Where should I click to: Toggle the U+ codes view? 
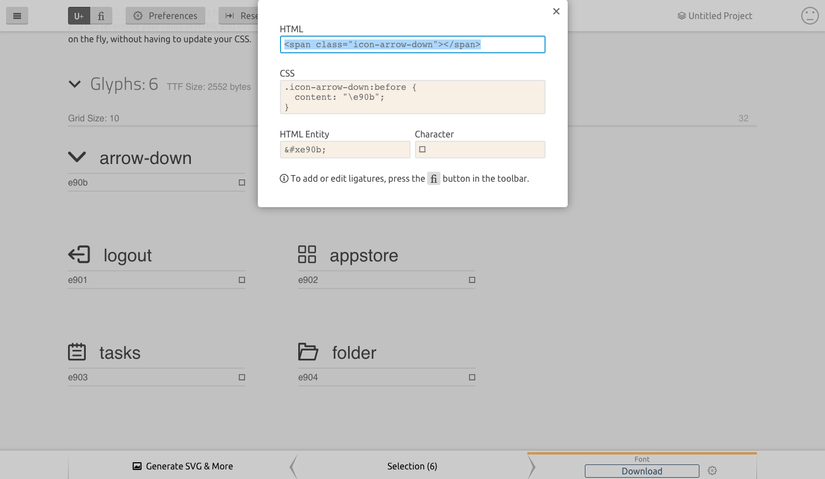coord(79,16)
